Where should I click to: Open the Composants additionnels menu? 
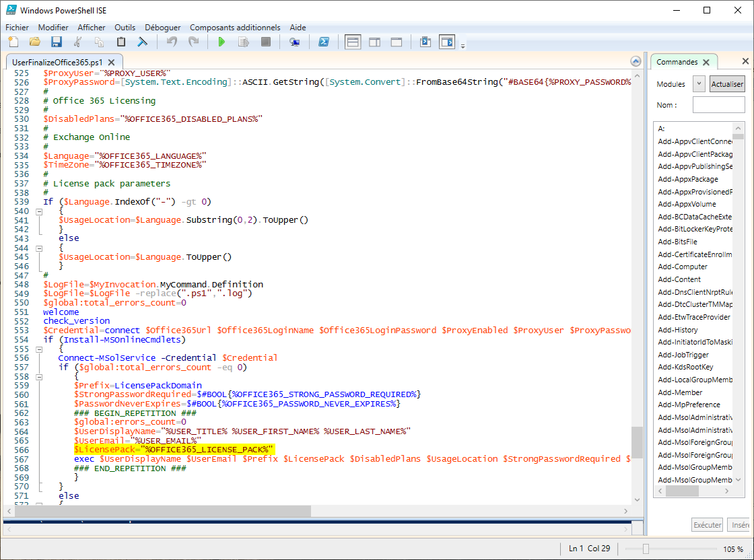(235, 28)
